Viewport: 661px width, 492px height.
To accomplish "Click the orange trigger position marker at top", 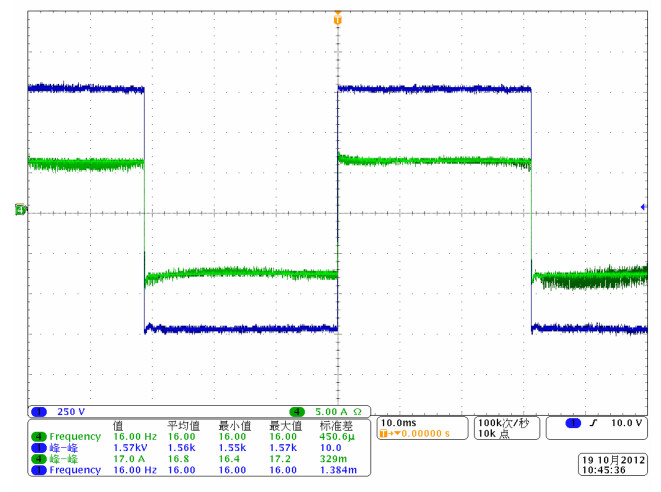I will tap(338, 20).
